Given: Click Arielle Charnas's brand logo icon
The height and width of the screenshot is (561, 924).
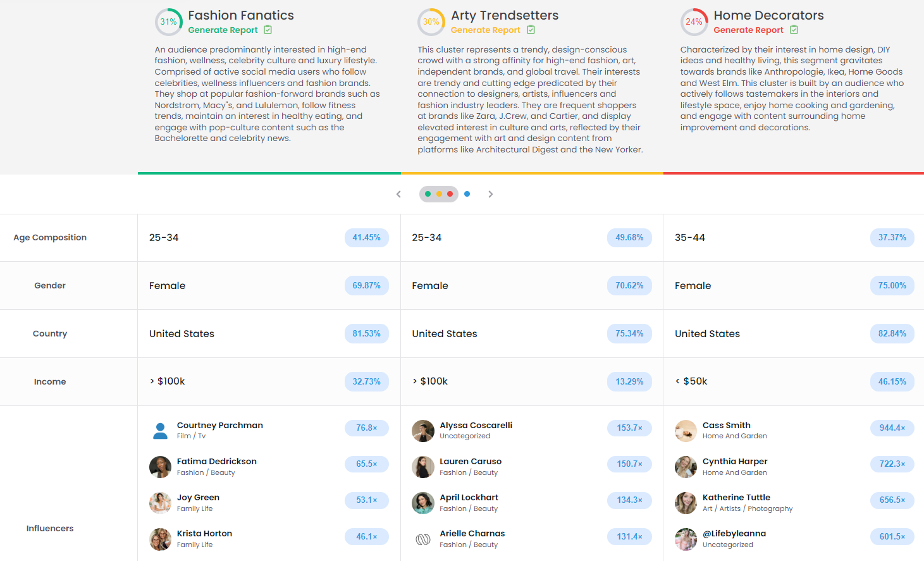Looking at the screenshot, I should (422, 538).
